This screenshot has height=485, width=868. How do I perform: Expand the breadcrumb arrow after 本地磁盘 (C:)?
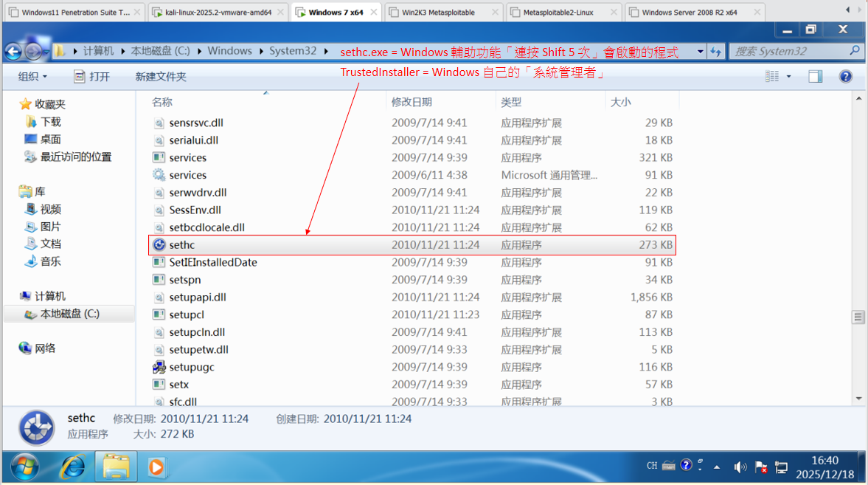198,51
